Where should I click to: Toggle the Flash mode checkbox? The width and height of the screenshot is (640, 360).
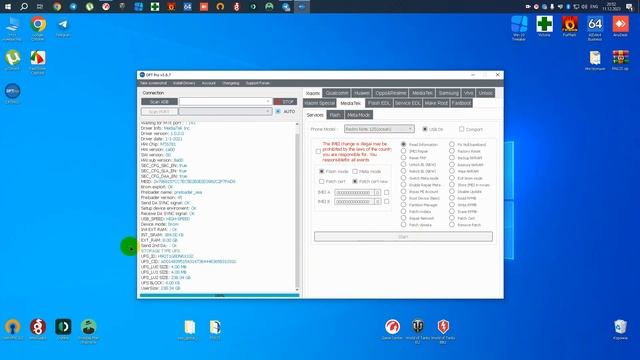tap(322, 171)
